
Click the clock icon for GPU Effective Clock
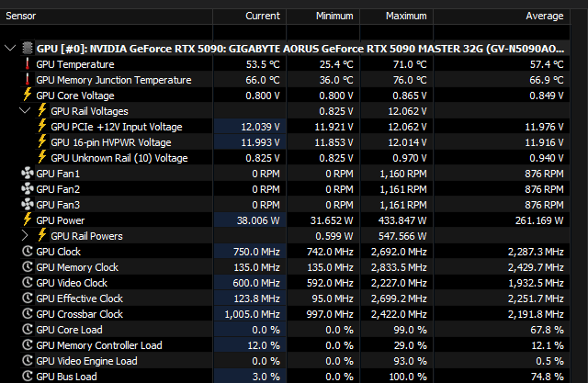tap(28, 298)
